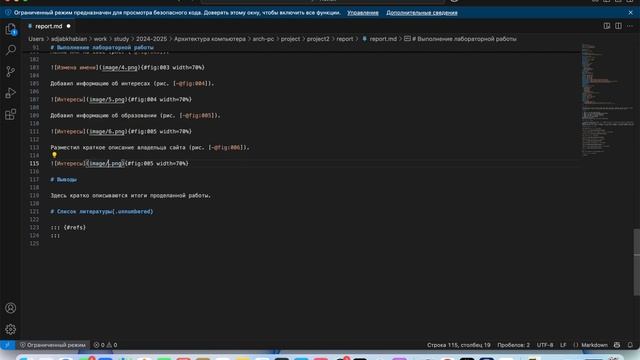Dismiss the restricted mode banner
Image resolution: width=640 pixels, height=360 pixels.
631,13
